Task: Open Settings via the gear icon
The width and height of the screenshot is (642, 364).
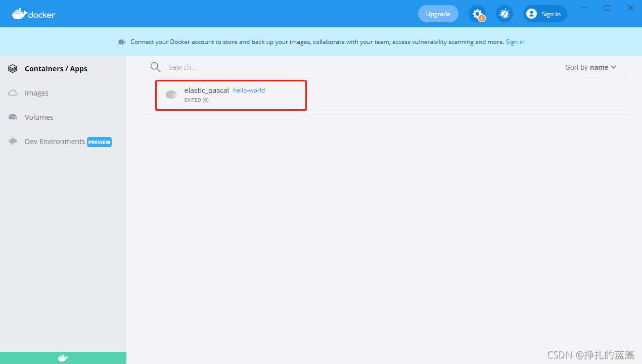Action: [477, 14]
